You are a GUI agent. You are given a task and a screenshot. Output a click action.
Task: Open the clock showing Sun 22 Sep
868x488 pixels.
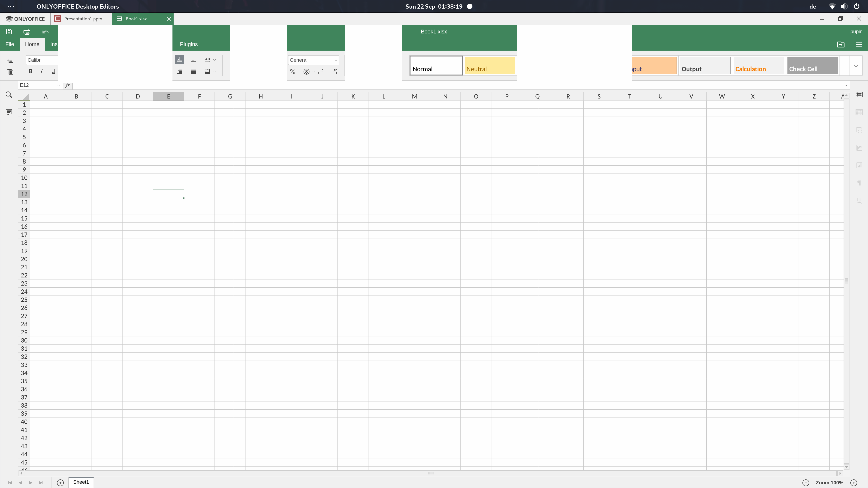tap(434, 6)
